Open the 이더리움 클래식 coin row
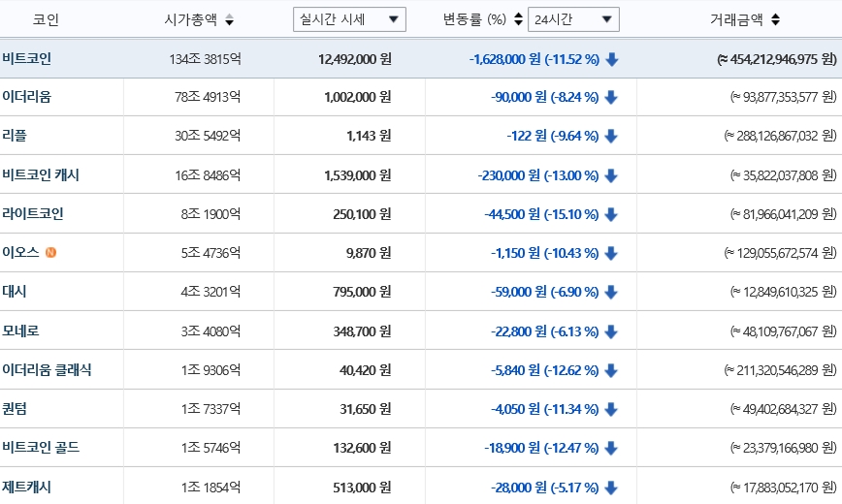 tap(421, 370)
